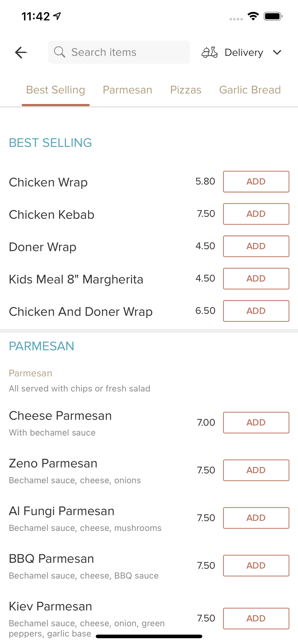Switch to the Parmesan tab

(127, 90)
